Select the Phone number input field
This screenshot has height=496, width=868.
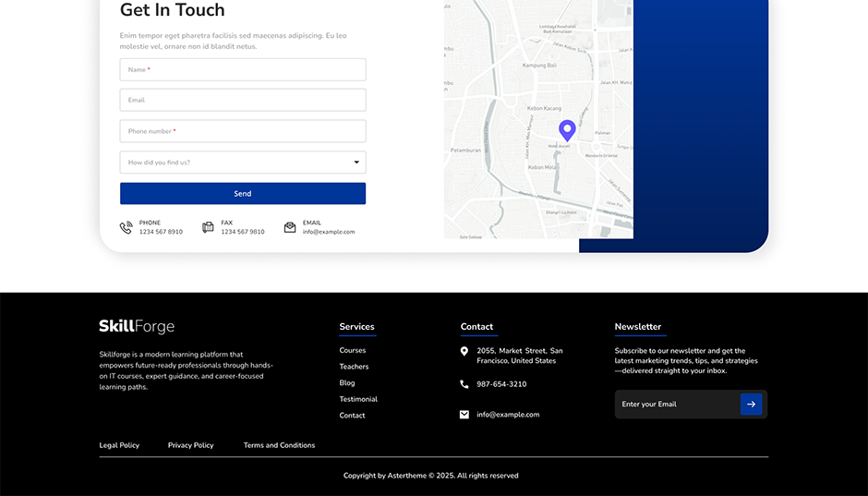tap(243, 131)
